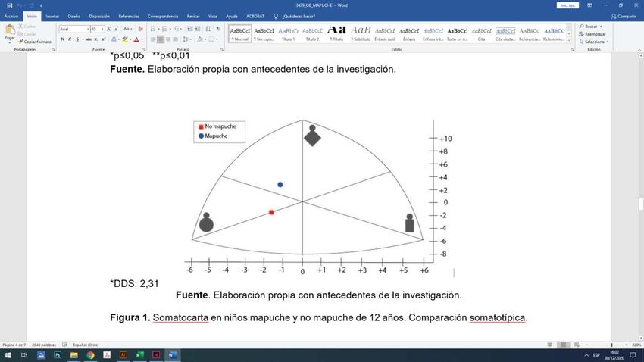Apply the Título 1 style

click(289, 33)
